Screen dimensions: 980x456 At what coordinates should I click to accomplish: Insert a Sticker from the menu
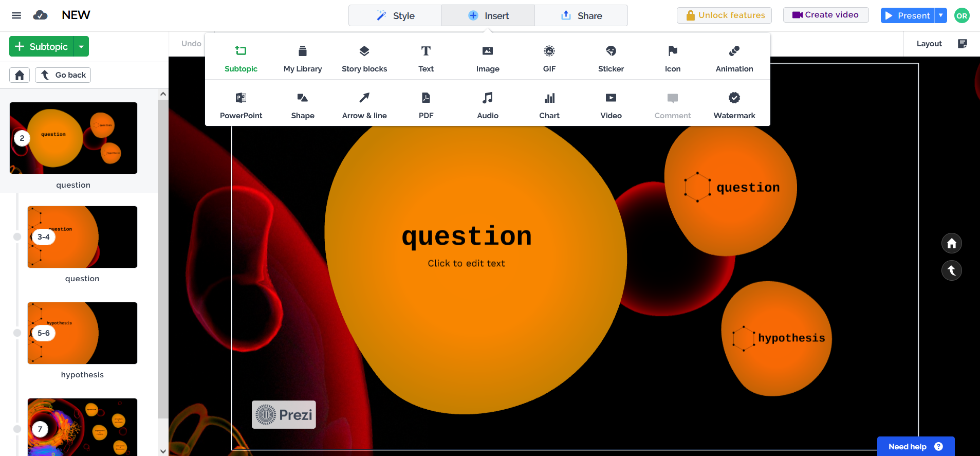click(611, 58)
